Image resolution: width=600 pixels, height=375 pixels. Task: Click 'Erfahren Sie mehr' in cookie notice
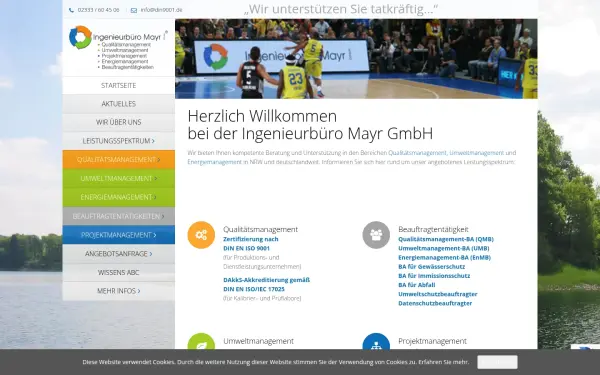point(443,362)
